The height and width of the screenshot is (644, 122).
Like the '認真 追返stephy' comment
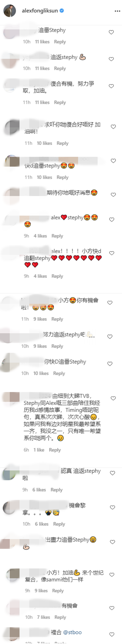click(112, 473)
